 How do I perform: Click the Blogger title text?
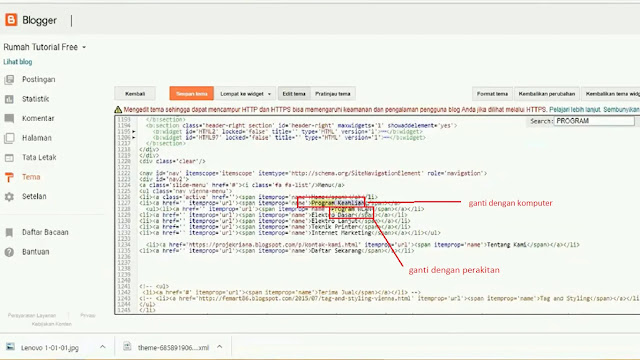40,20
